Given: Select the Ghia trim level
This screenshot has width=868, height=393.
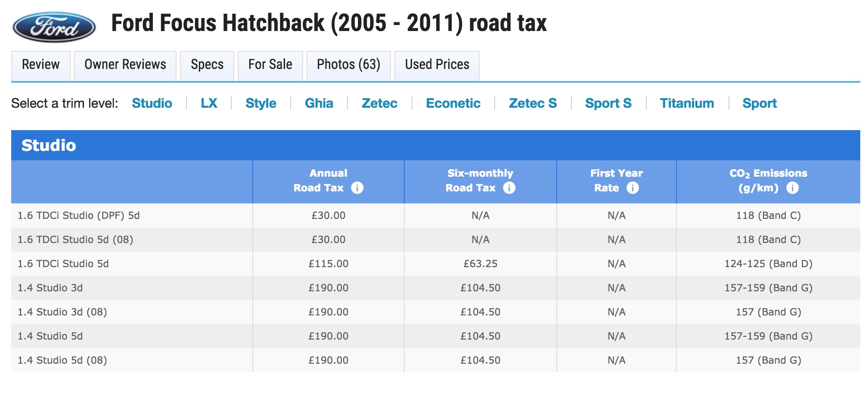Looking at the screenshot, I should point(319,103).
